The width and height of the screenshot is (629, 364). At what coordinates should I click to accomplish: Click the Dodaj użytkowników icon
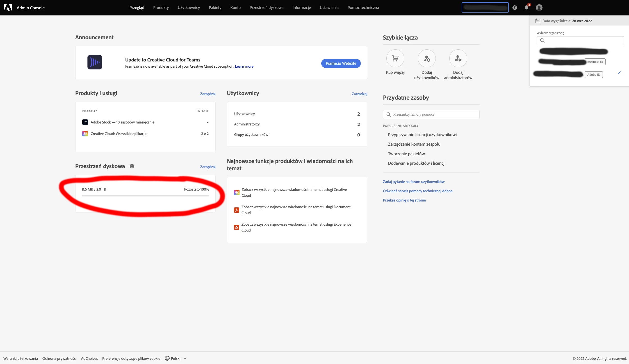click(427, 58)
